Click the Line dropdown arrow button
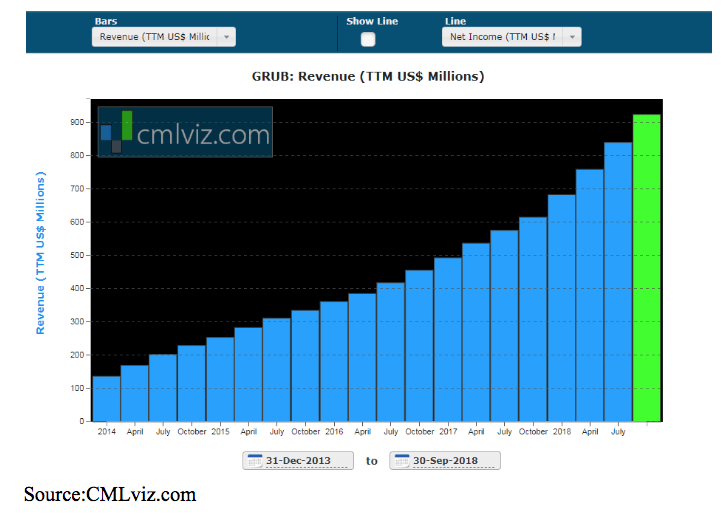 (572, 37)
